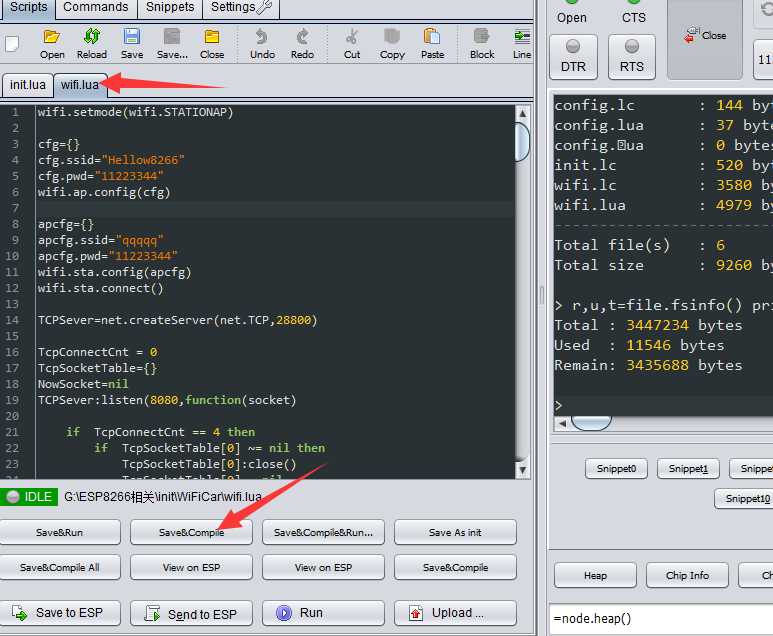Click View on ESP below Save&Compile
This screenshot has height=636, width=773.
point(191,567)
